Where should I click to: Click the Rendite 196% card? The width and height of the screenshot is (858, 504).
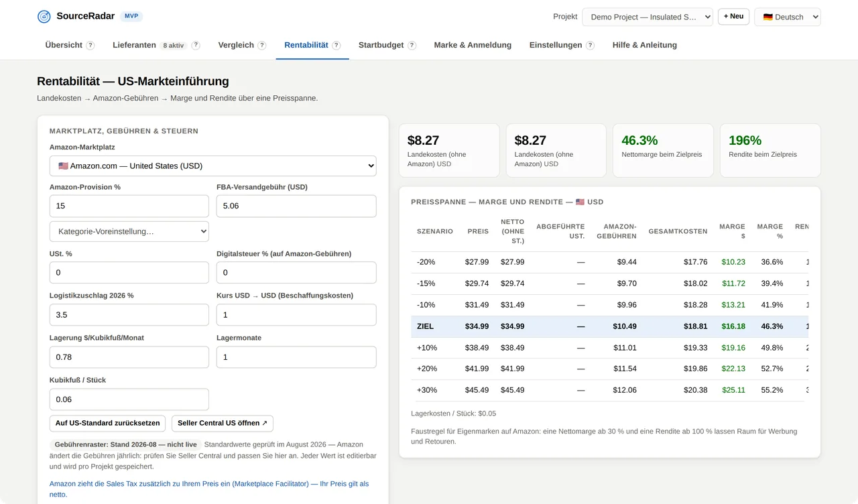pyautogui.click(x=770, y=150)
